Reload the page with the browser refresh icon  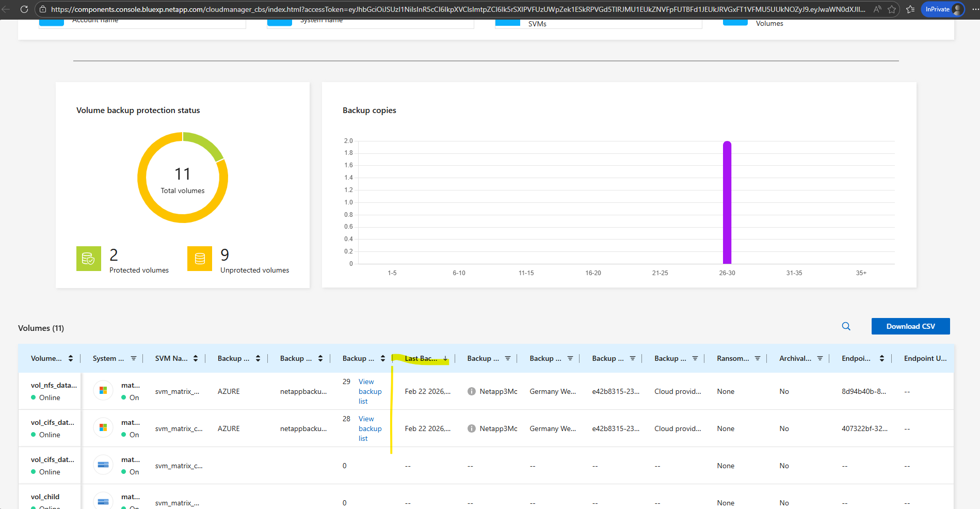[x=24, y=9]
